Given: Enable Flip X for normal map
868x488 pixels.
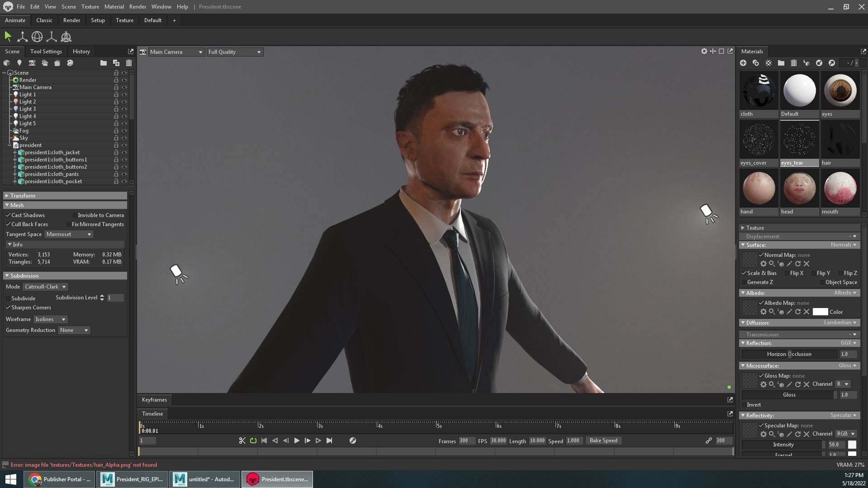Looking at the screenshot, I should (787, 273).
